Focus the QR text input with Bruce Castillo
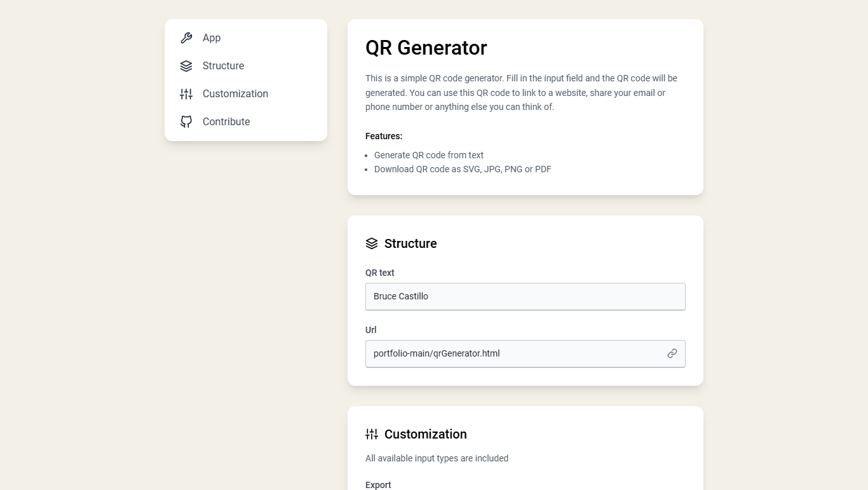This screenshot has width=868, height=490. [525, 297]
